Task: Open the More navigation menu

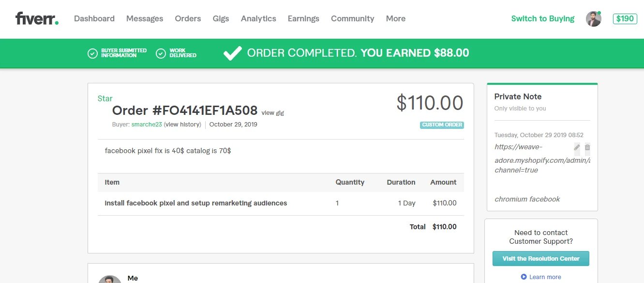Action: [x=396, y=19]
